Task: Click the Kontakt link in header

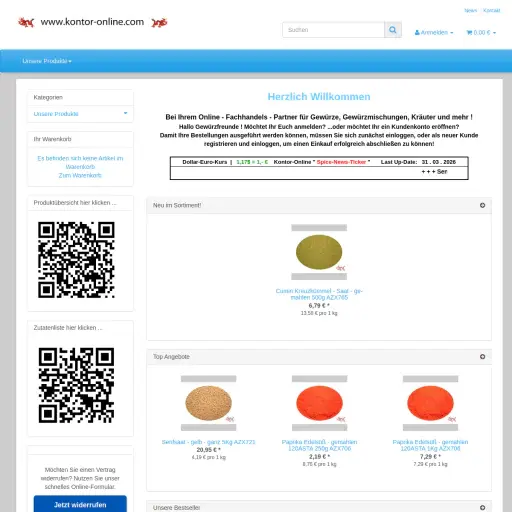Action: tap(491, 11)
